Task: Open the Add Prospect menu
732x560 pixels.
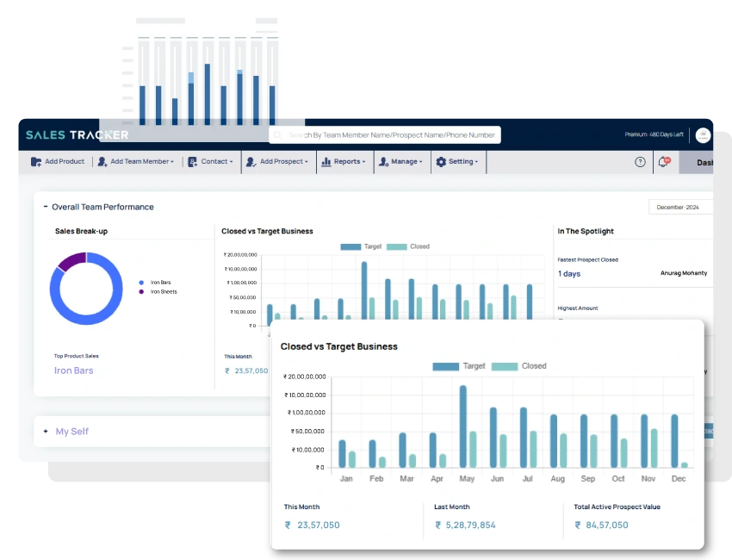Action: click(276, 162)
